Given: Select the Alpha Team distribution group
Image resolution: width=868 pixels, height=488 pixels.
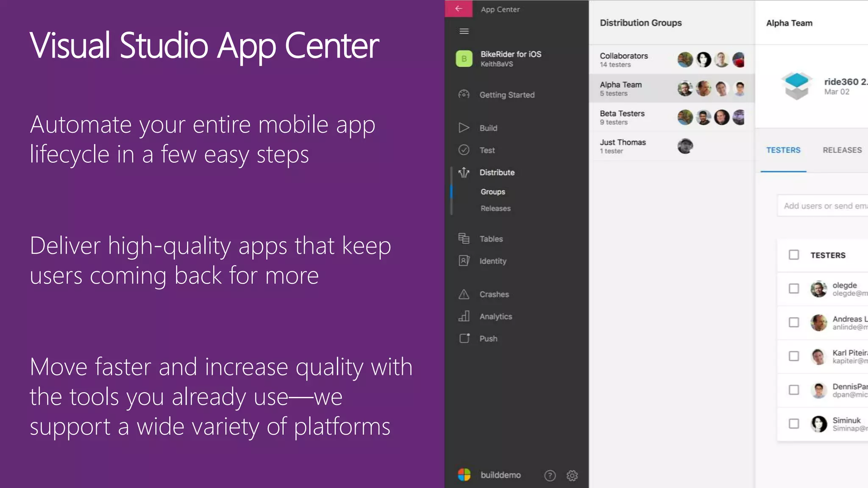Looking at the screenshot, I should pos(672,89).
